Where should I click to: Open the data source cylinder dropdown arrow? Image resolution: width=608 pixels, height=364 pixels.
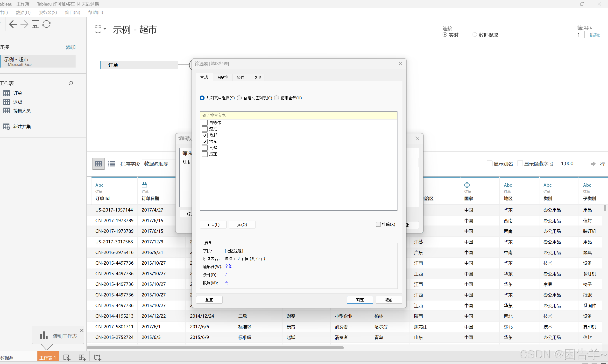(x=105, y=29)
